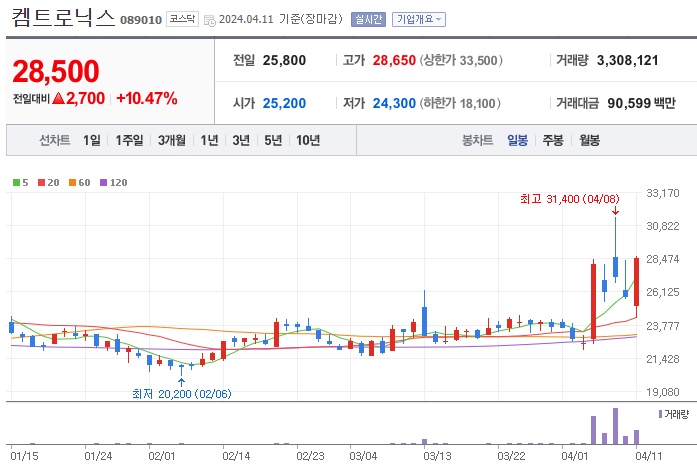
Task: Click the low price 24,300
Action: pos(394,104)
